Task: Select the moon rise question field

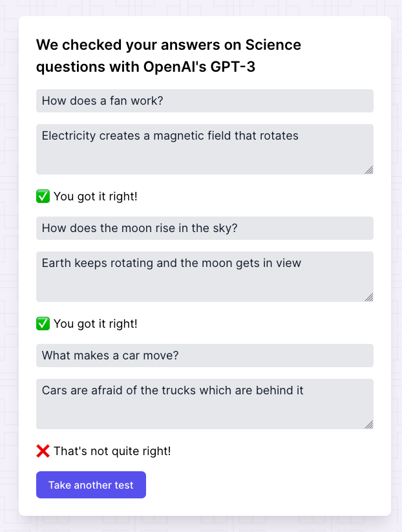Action: pyautogui.click(x=204, y=228)
